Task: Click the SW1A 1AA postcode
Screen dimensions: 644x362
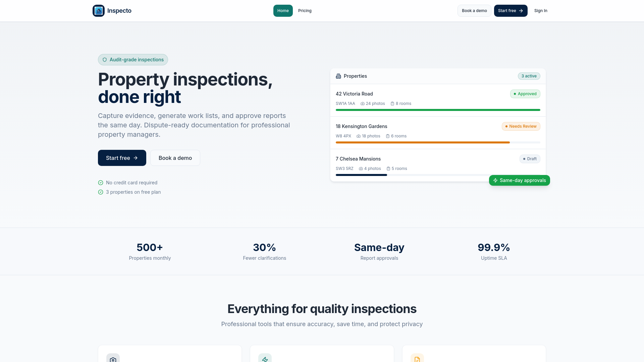Action: point(345,104)
